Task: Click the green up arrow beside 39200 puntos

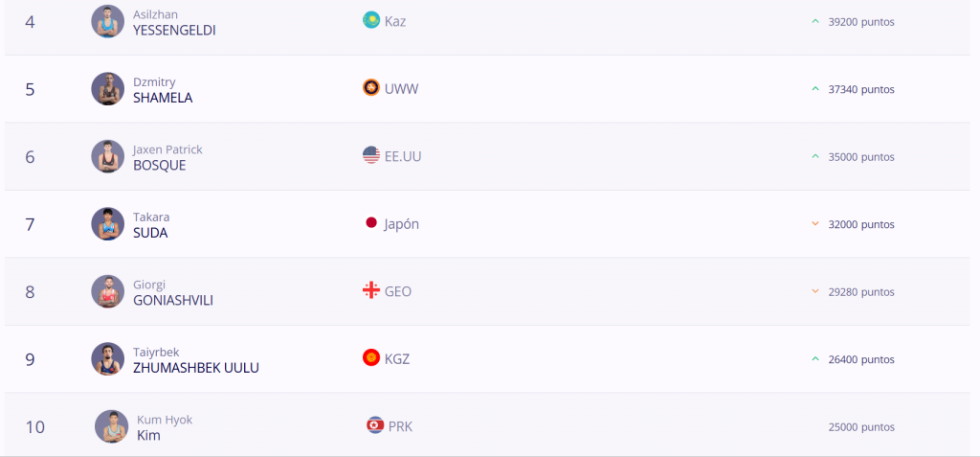Action: [815, 21]
